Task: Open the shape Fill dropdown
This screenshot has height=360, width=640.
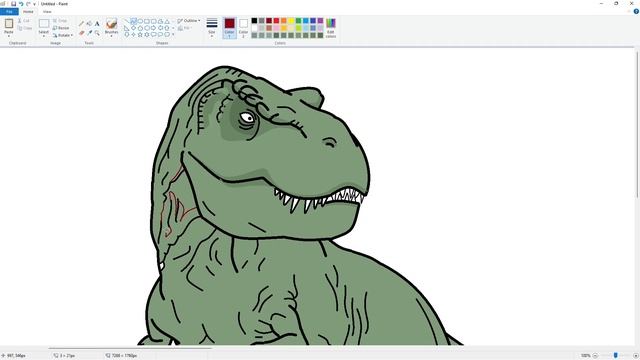Action: 186,28
